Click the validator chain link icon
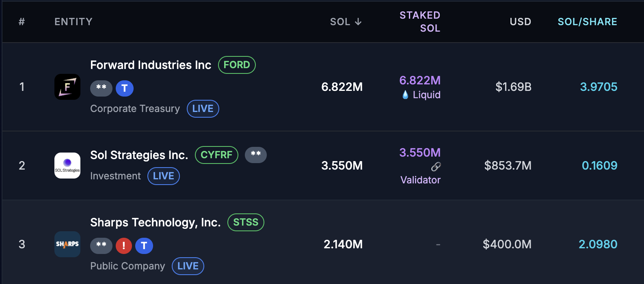 [x=436, y=167]
